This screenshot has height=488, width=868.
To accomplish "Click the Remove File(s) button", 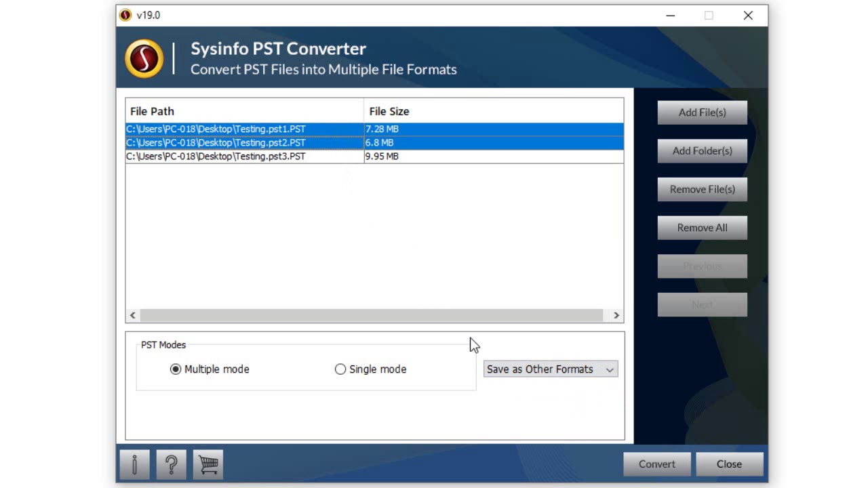I will click(x=703, y=189).
